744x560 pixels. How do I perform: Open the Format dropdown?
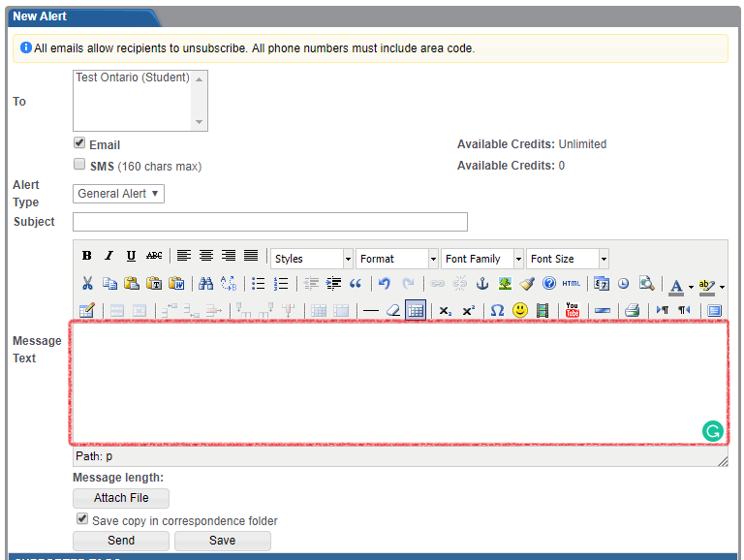[396, 259]
